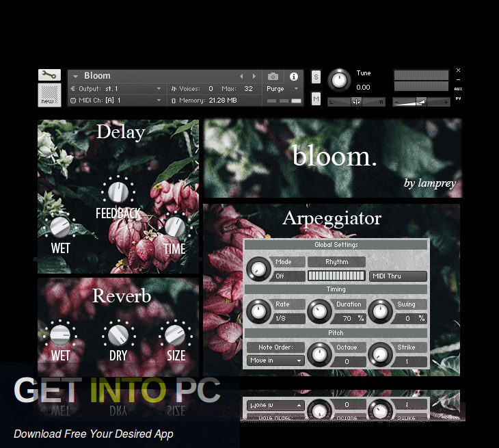Viewport: 499px width, 448px height.
Task: Open the Purge dropdown menu
Action: (282, 89)
